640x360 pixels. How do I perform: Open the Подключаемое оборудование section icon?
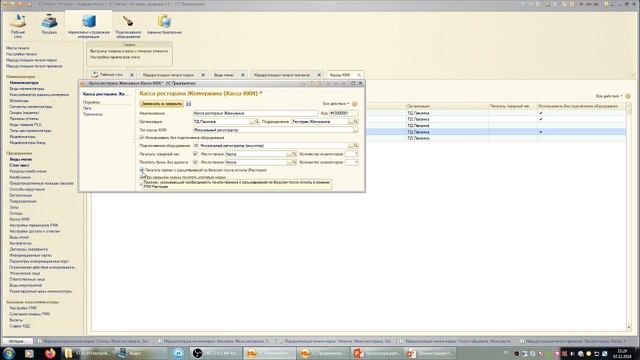tap(128, 21)
